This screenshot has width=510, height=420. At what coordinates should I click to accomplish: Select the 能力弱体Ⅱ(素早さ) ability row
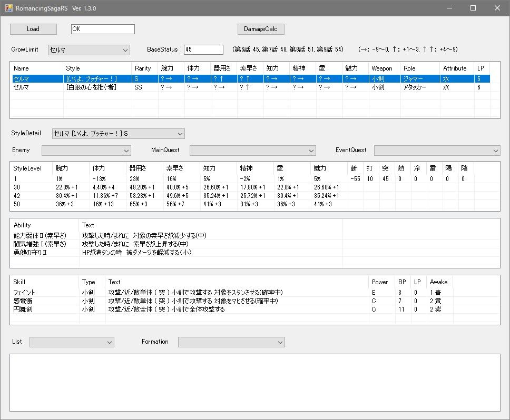pos(176,235)
